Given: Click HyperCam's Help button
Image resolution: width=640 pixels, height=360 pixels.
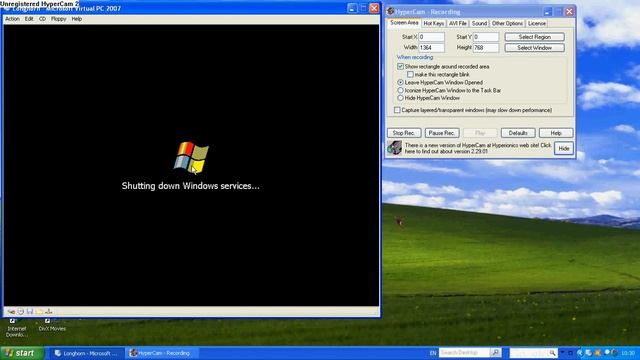Looking at the screenshot, I should click(x=556, y=133).
